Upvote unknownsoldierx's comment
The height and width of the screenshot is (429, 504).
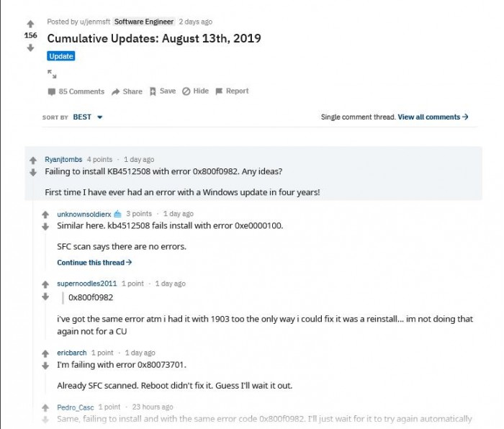click(45, 214)
